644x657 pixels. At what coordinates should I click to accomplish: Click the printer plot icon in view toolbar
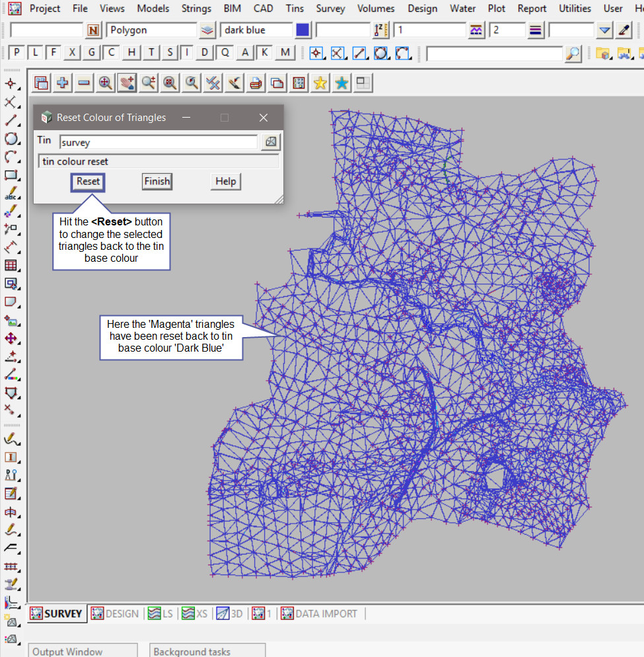tap(256, 83)
